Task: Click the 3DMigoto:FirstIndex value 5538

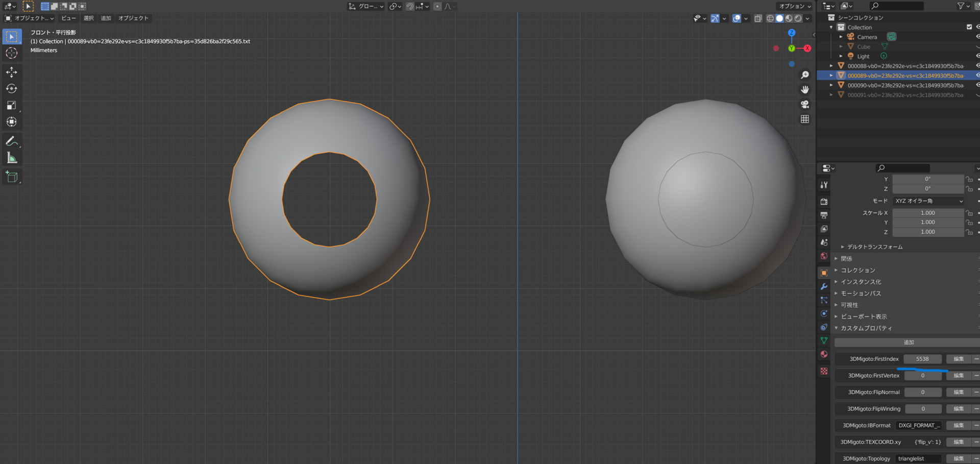Action: (922, 359)
